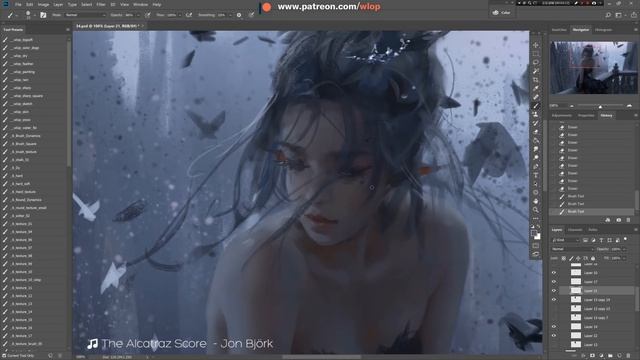Hide Layer 17 with its eye icon
Viewport: 640px width, 360px height.
pyautogui.click(x=554, y=282)
